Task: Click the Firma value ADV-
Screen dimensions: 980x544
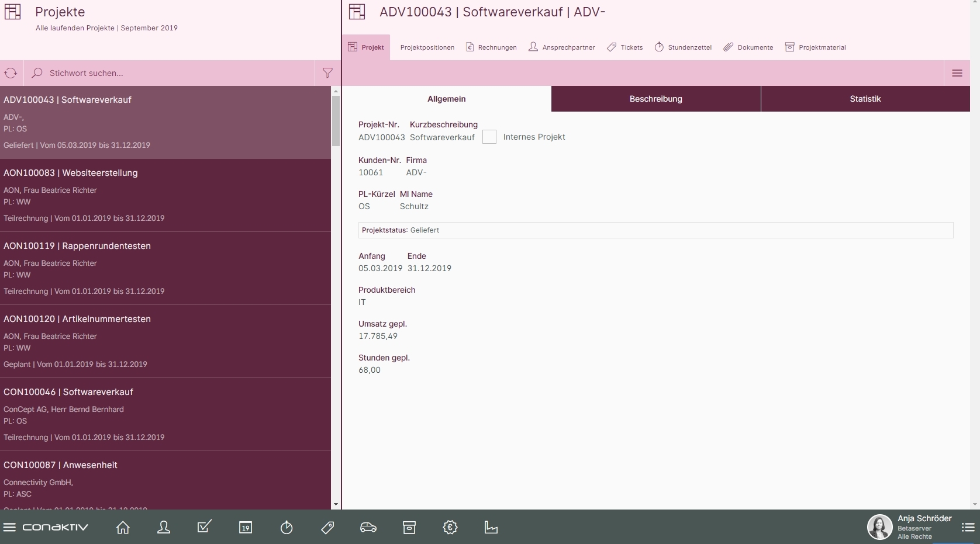Action: pos(416,173)
